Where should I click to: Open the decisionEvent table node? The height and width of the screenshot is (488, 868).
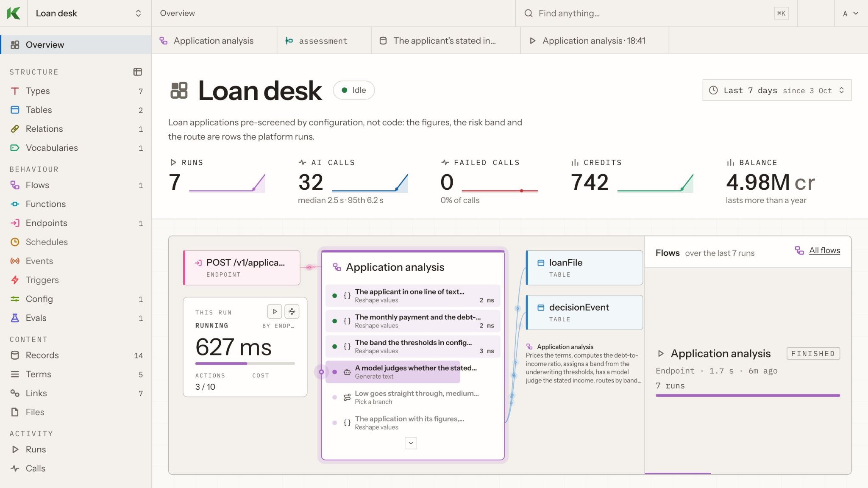(584, 313)
